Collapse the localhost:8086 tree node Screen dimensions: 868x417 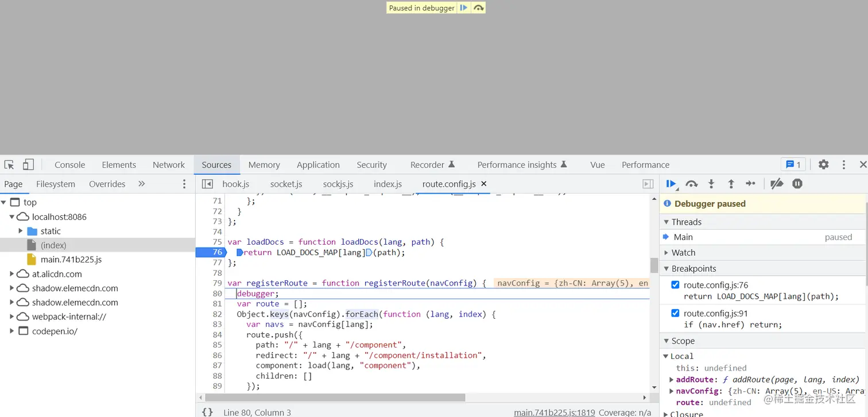(12, 217)
